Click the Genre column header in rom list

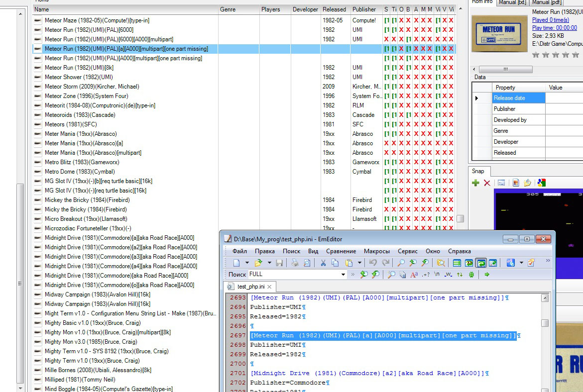coord(238,9)
